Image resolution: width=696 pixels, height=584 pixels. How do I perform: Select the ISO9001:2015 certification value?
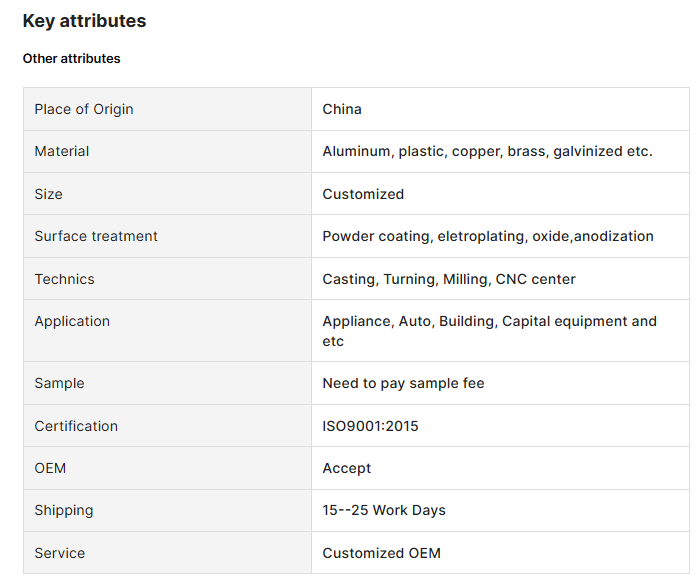(370, 426)
